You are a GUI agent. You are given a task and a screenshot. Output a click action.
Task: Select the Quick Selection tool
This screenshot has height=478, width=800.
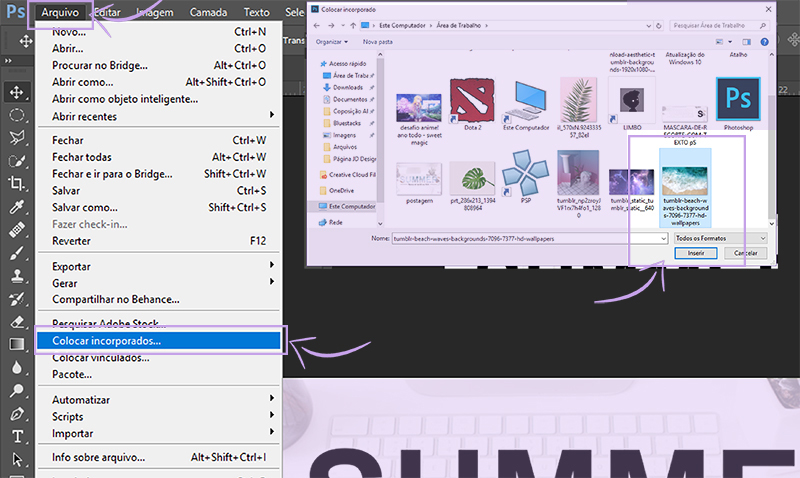17,161
